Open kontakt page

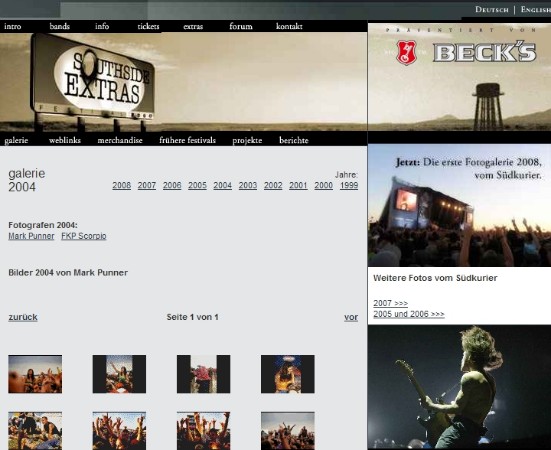pos(289,26)
